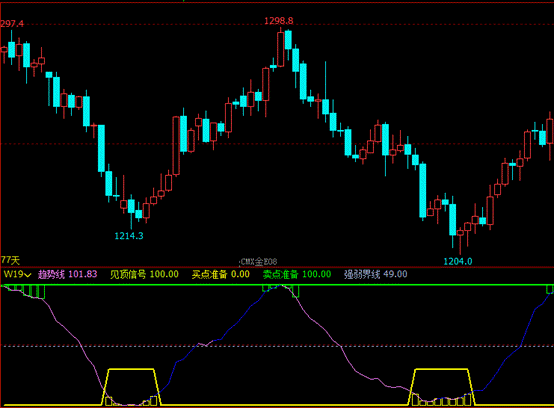Click the 买点准备 0.00 yellow label

pos(221,274)
